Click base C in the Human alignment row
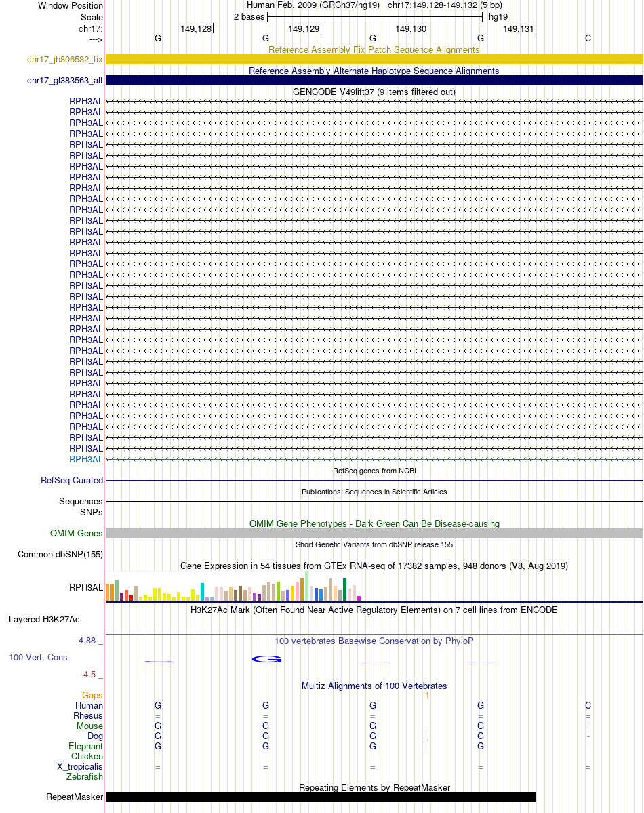This screenshot has height=813, width=644. click(x=588, y=706)
